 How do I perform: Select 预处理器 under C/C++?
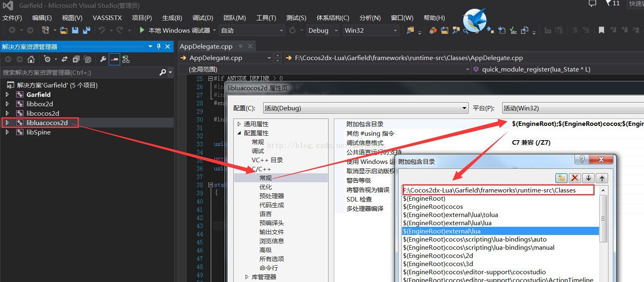tap(272, 196)
